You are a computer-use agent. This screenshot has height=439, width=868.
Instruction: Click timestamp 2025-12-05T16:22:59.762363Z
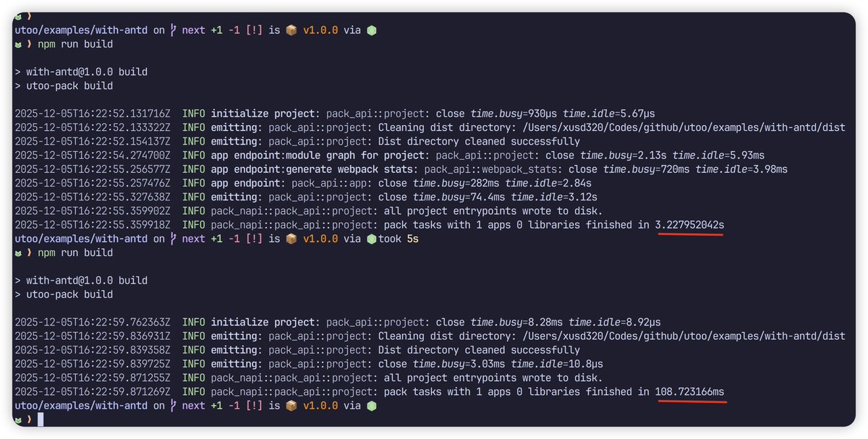pos(93,322)
